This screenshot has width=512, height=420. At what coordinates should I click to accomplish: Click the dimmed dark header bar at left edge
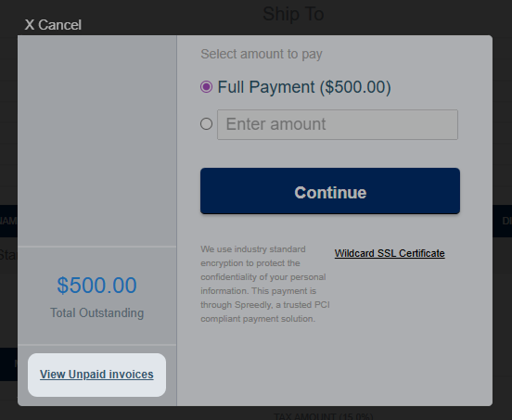tap(9, 221)
